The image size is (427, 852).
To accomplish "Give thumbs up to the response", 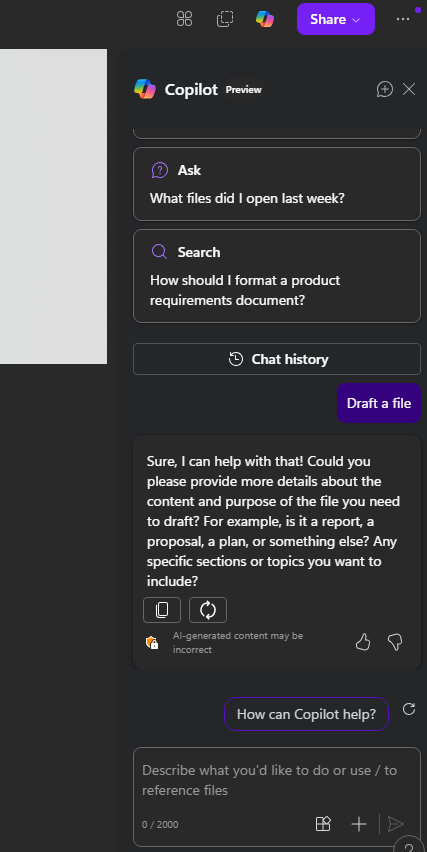I will coord(363,643).
